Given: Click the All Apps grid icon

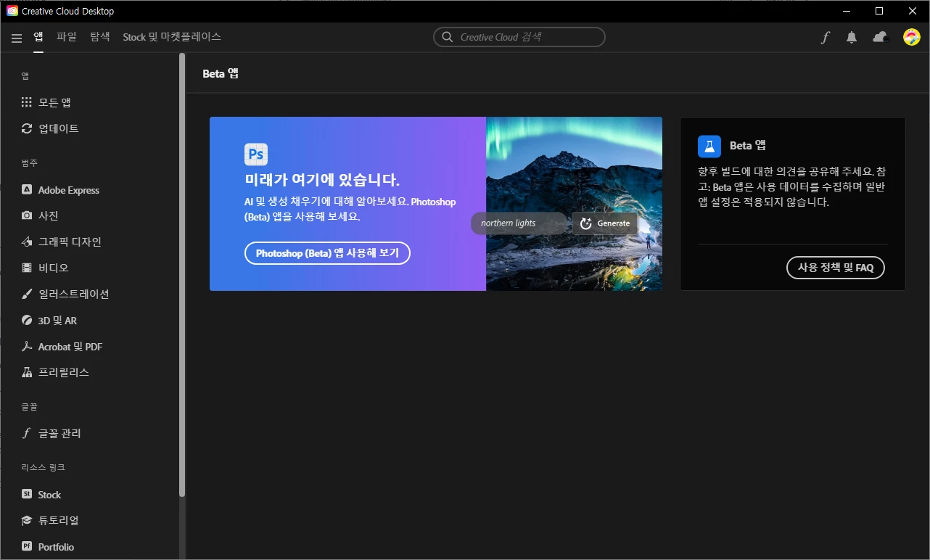Looking at the screenshot, I should pos(27,102).
